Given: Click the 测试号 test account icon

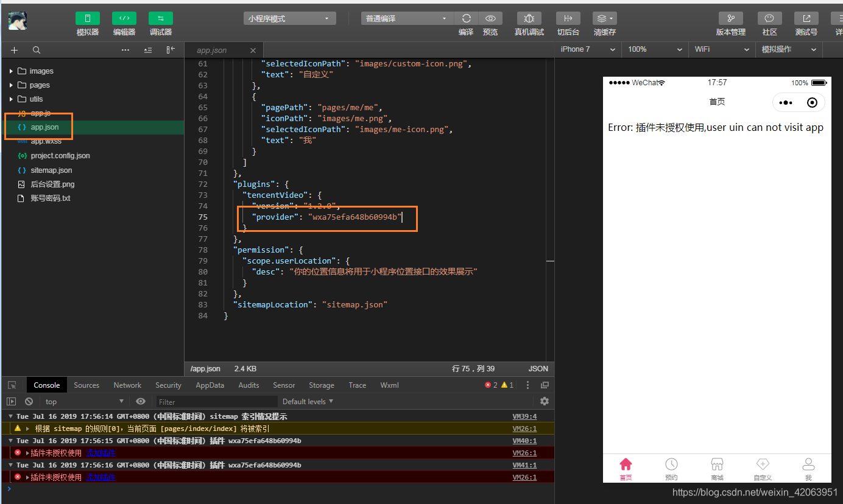Looking at the screenshot, I should click(806, 18).
